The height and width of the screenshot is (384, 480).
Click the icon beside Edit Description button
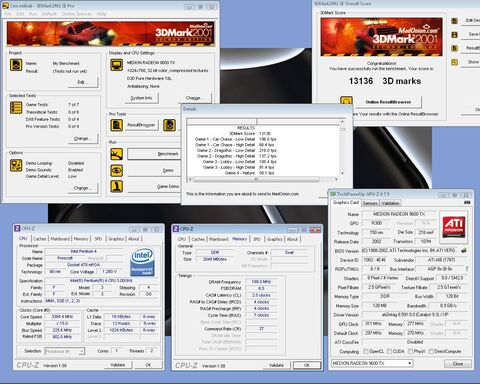point(454,21)
